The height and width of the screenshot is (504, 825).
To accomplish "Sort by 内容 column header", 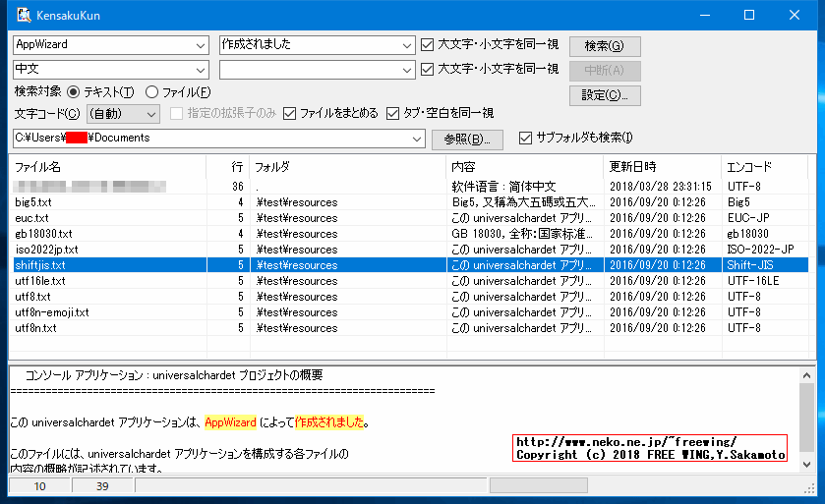I will (x=525, y=167).
